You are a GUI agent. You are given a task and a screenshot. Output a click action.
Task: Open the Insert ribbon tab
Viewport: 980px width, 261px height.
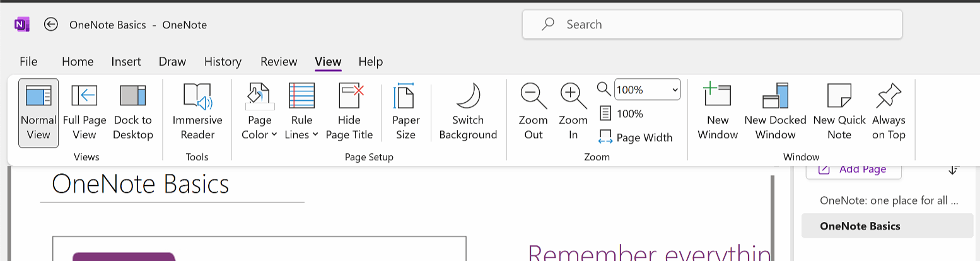click(x=126, y=62)
